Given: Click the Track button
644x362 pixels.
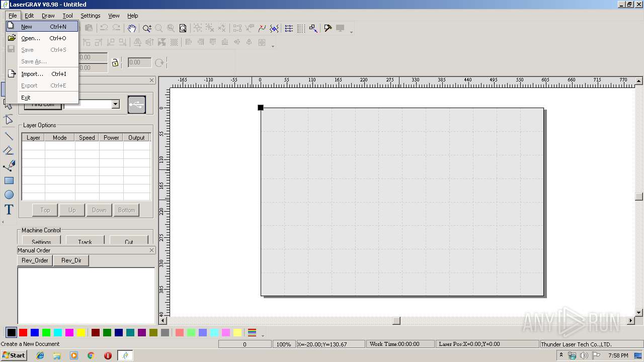Looking at the screenshot, I should click(85, 241).
